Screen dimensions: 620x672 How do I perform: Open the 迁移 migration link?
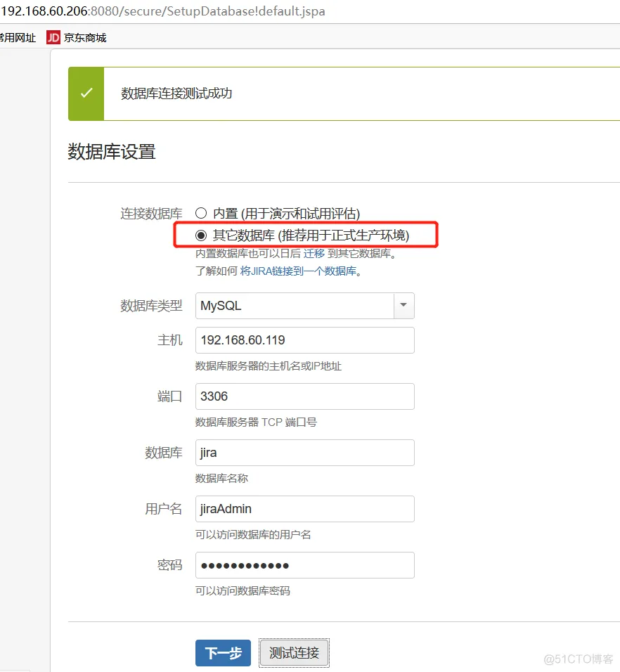314,254
